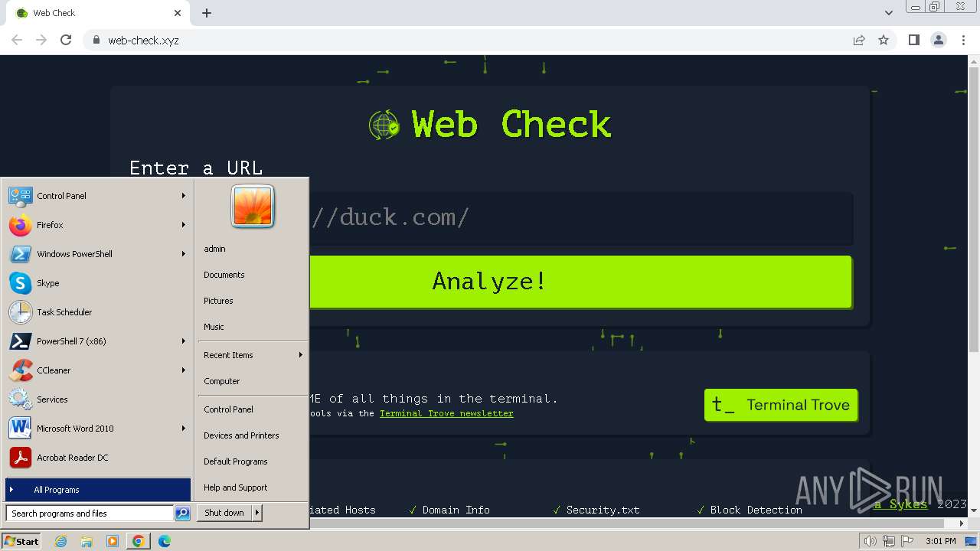Open Help and Support
The width and height of the screenshot is (980, 551).
click(253, 487)
